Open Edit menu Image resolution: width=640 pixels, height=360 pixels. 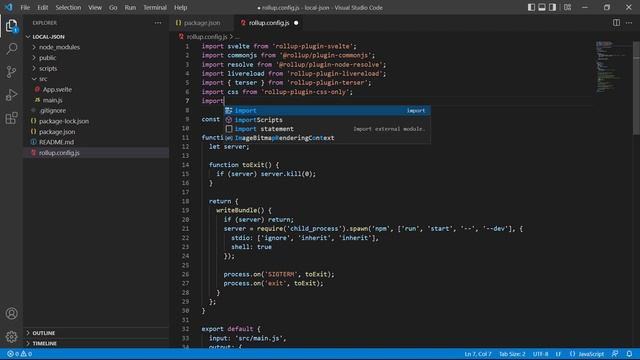click(42, 7)
